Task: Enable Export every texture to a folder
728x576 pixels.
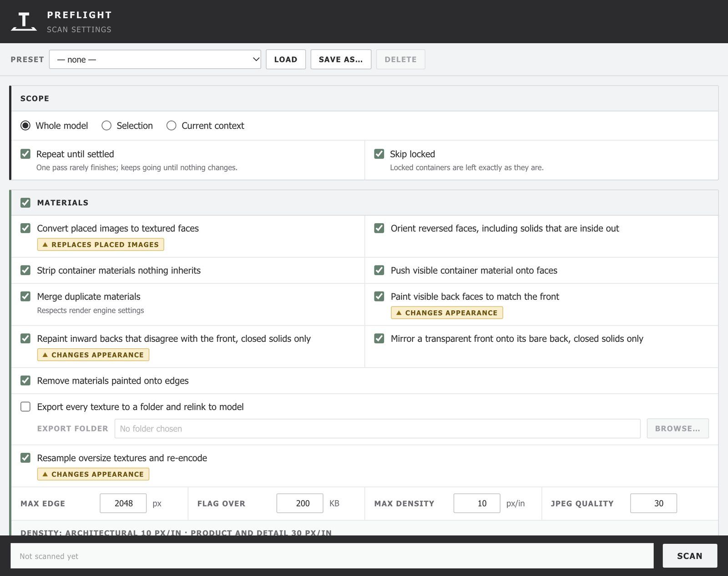Action: tap(25, 407)
